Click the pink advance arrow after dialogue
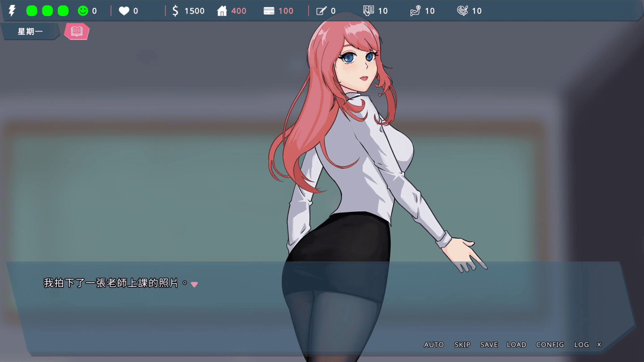The height and width of the screenshot is (362, 644). point(194,284)
